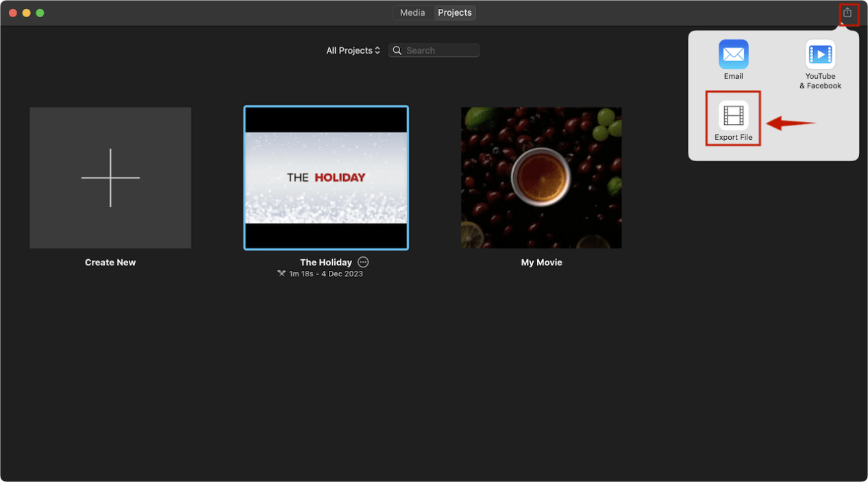Click the scissors icon under The Holiday
Viewport: 868px width, 482px height.
click(281, 274)
